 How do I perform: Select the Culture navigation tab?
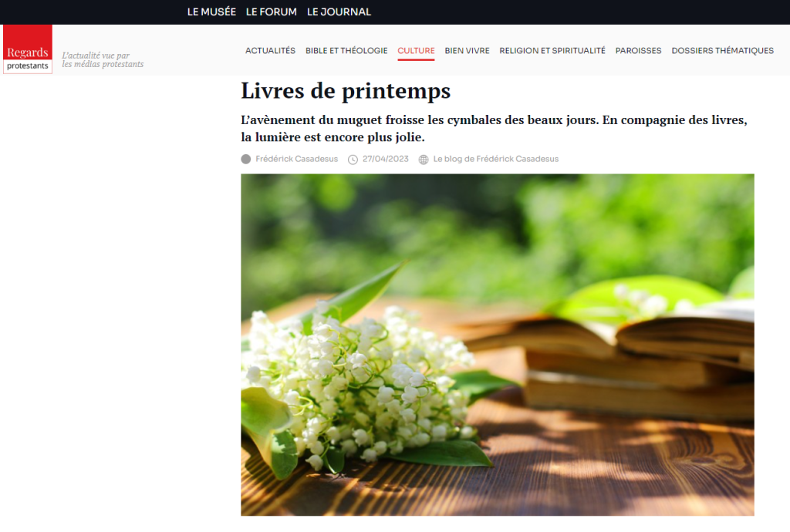coord(416,50)
